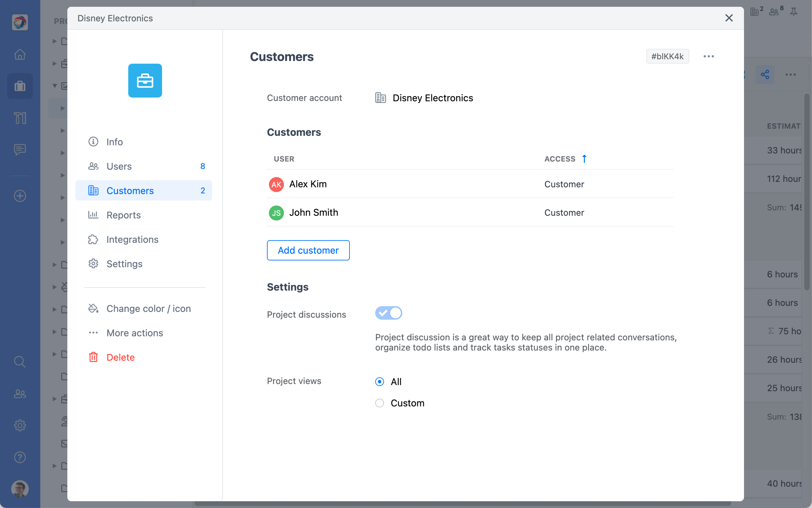This screenshot has width=812, height=508.
Task: Open Change color / icon option
Action: click(149, 309)
